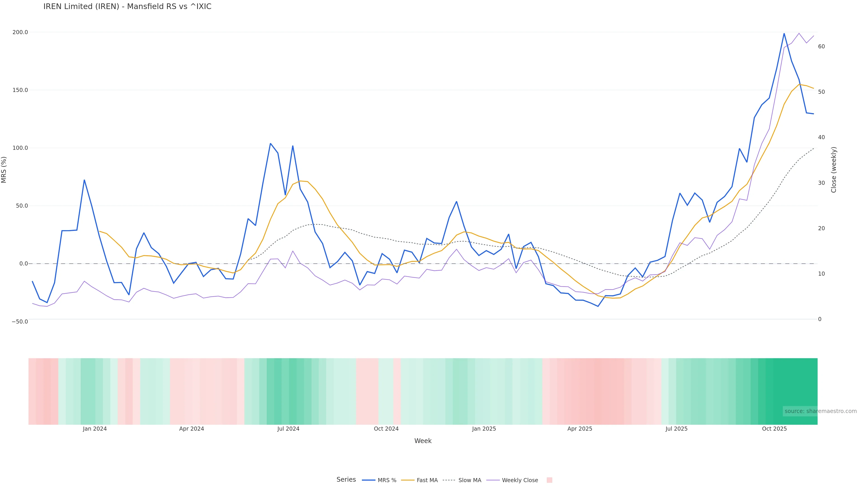The image size is (868, 488).
Task: Click the pink legend color swatch
Action: click(x=549, y=480)
